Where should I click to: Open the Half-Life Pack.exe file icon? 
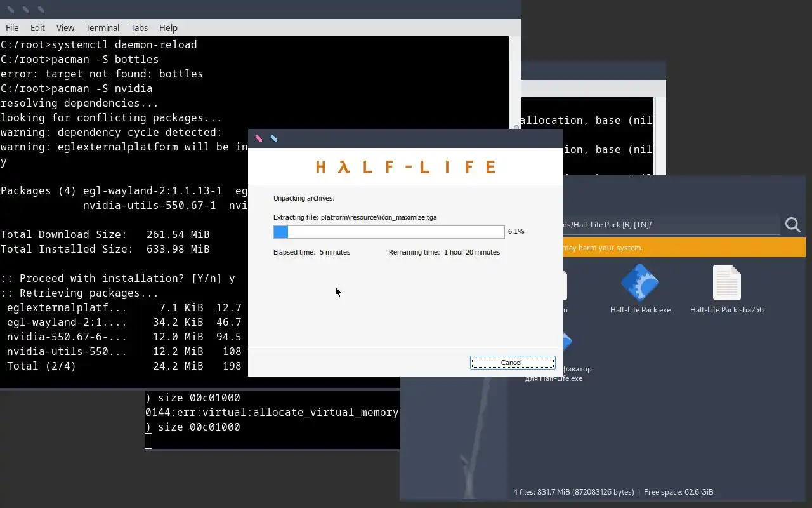coord(640,283)
